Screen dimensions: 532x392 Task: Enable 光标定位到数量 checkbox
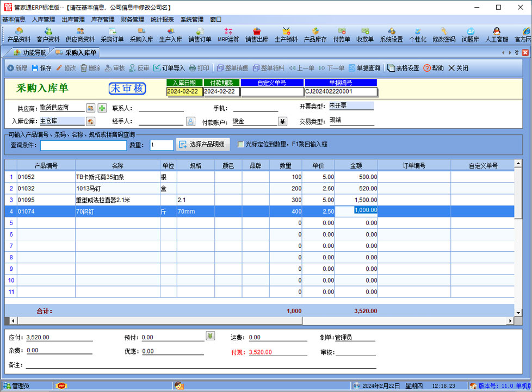[x=240, y=145]
